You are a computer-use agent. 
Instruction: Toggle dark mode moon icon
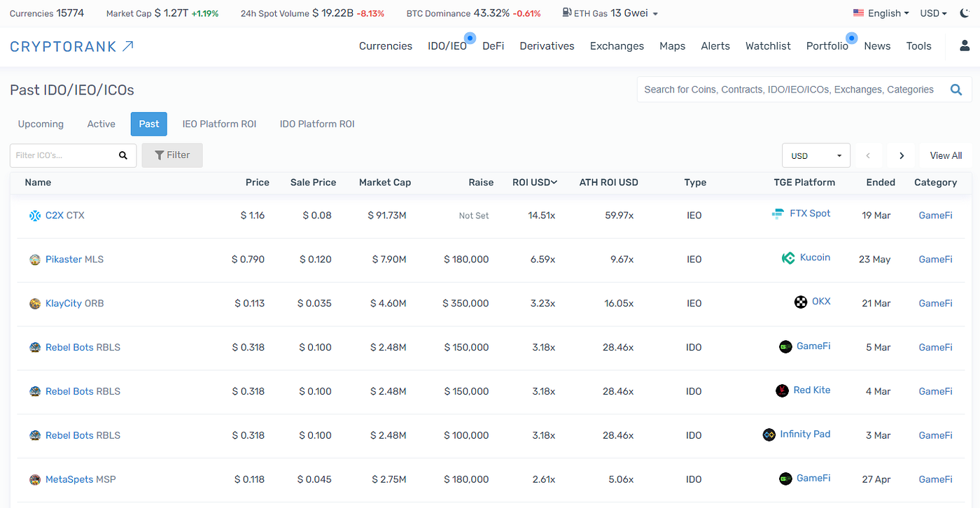(x=965, y=13)
